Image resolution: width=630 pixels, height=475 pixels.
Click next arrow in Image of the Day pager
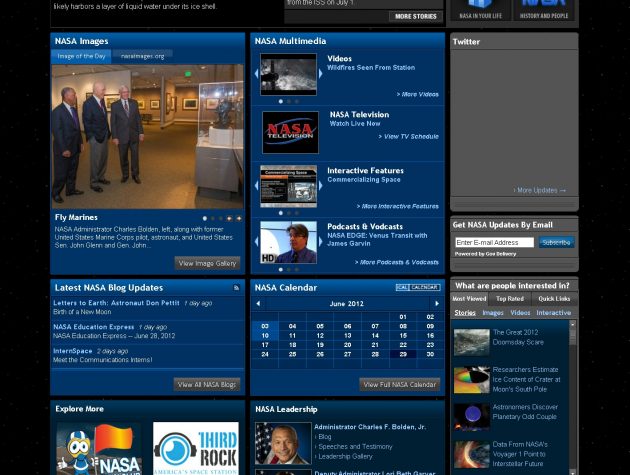pyautogui.click(x=239, y=218)
